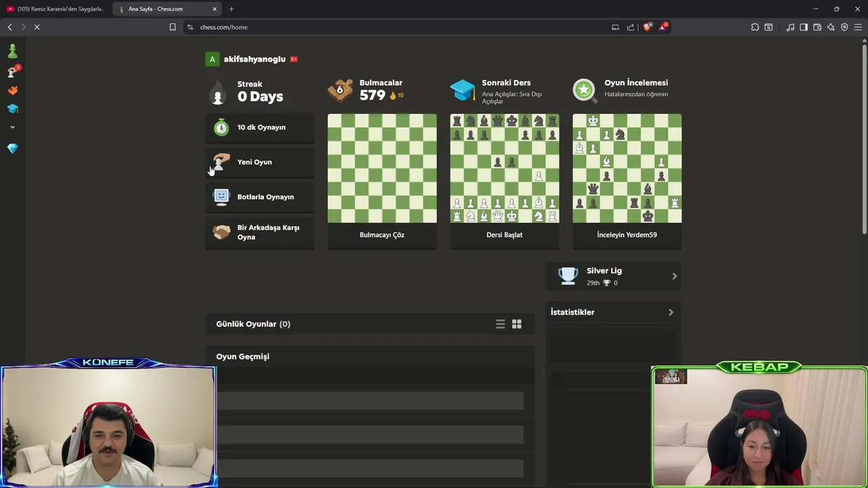Click the Yeni Oyun button
The width and height of the screenshot is (868, 488).
[260, 162]
